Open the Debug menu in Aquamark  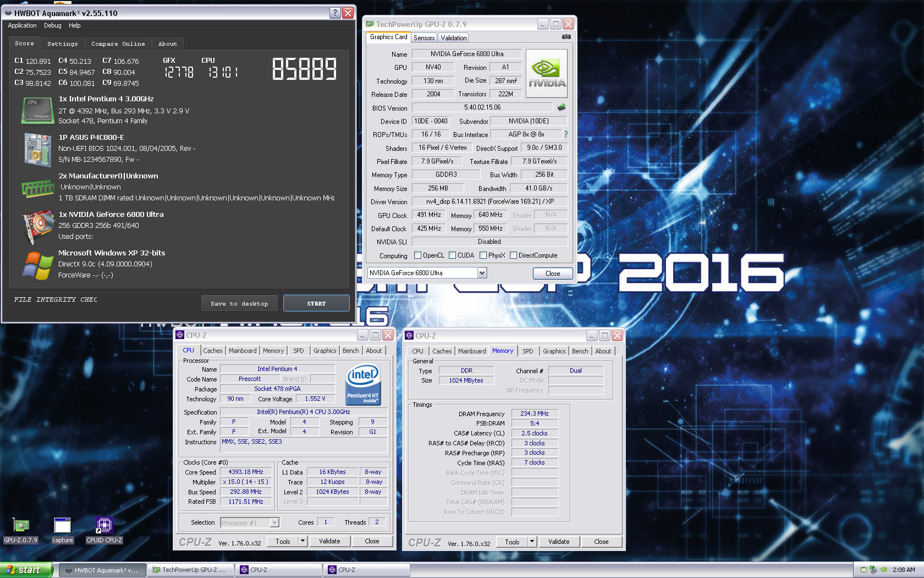click(x=53, y=25)
